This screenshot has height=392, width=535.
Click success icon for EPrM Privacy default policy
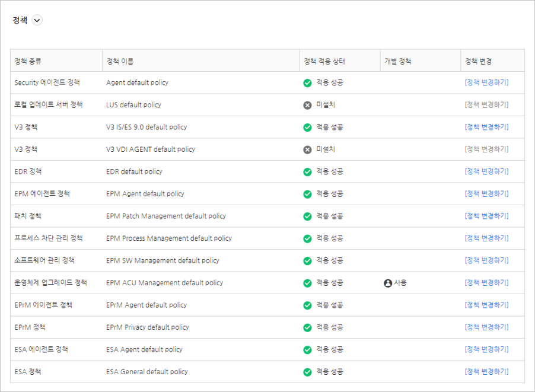click(x=307, y=327)
